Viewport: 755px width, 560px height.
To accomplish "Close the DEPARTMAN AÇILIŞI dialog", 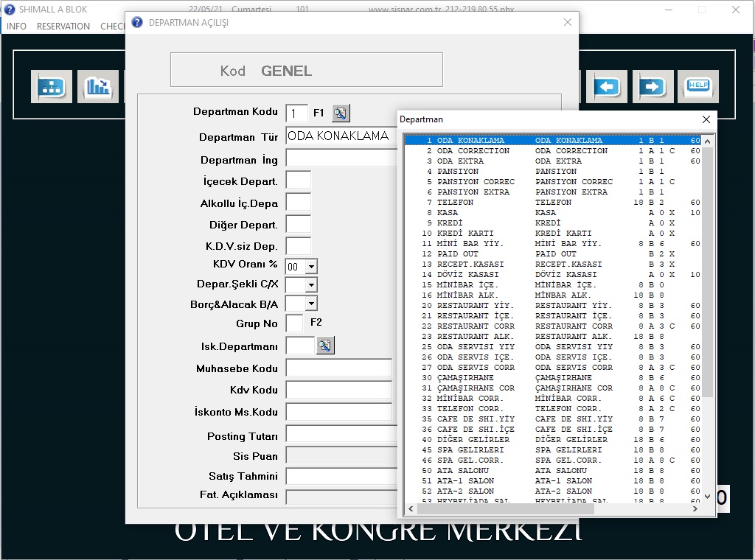I will (x=568, y=22).
